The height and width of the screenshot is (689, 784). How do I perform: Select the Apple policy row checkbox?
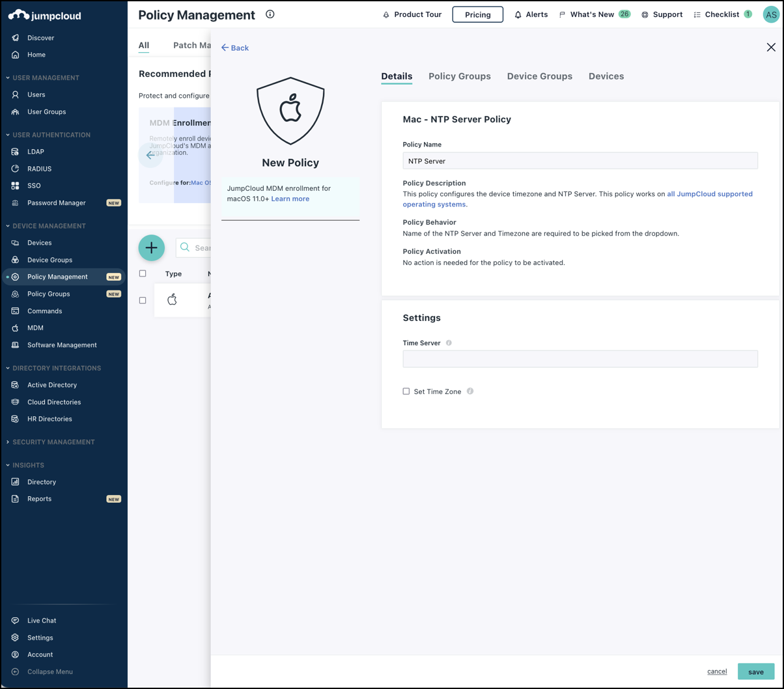(143, 300)
